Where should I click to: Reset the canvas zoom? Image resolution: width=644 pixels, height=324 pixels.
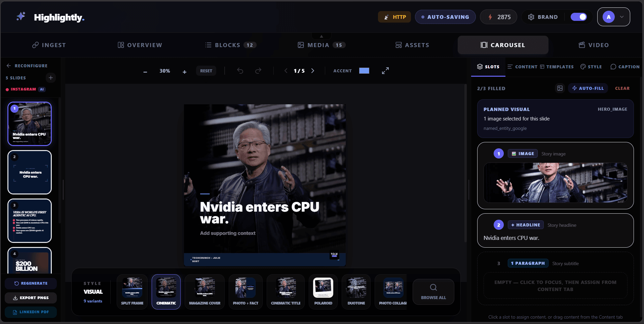206,71
